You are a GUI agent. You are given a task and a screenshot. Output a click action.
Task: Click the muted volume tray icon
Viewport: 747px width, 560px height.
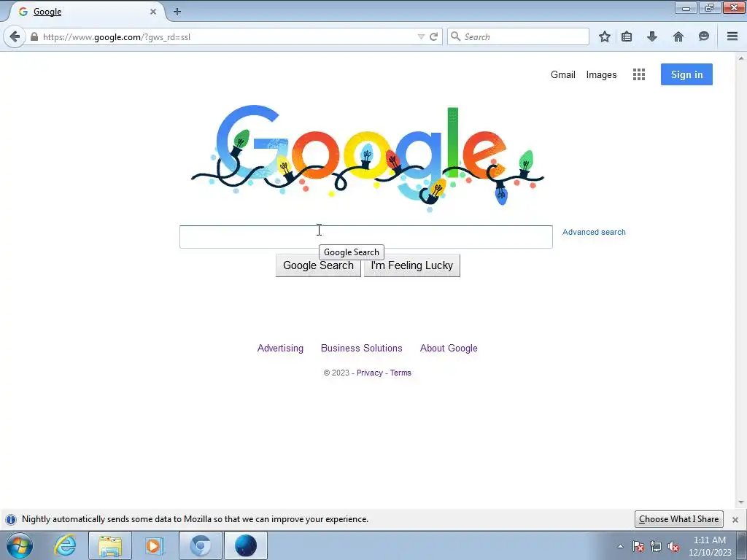coord(673,547)
